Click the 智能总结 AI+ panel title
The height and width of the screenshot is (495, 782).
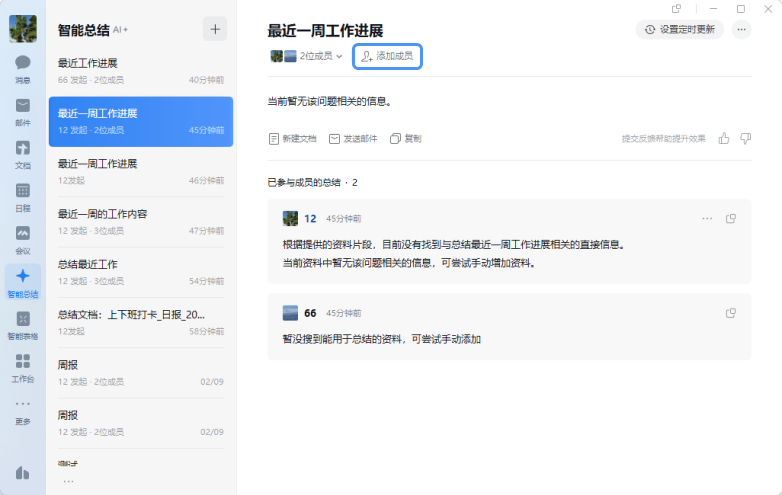pyautogui.click(x=93, y=30)
